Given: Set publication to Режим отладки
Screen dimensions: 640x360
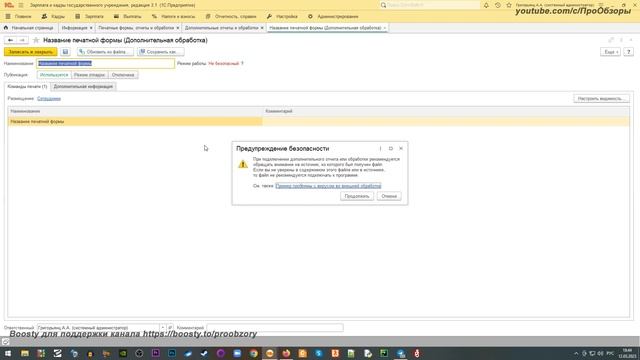Looking at the screenshot, I should pos(89,75).
